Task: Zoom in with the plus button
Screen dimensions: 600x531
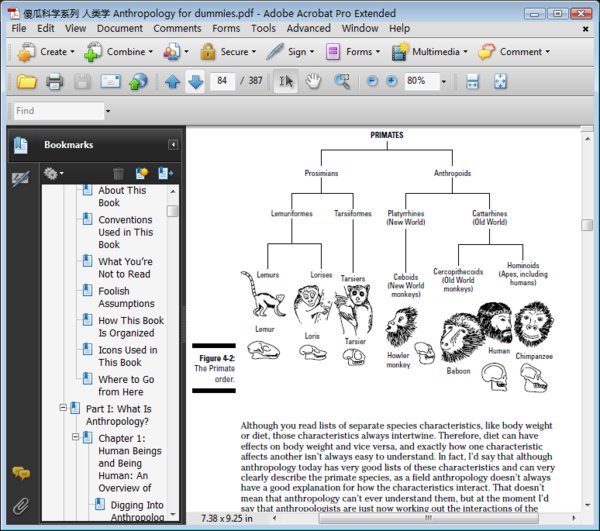Action: click(x=391, y=81)
